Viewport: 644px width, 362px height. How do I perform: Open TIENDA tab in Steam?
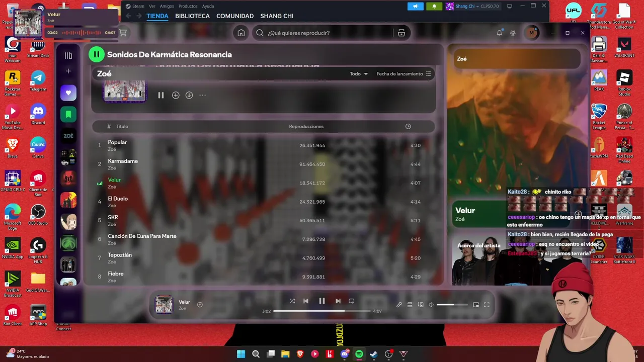pyautogui.click(x=157, y=16)
